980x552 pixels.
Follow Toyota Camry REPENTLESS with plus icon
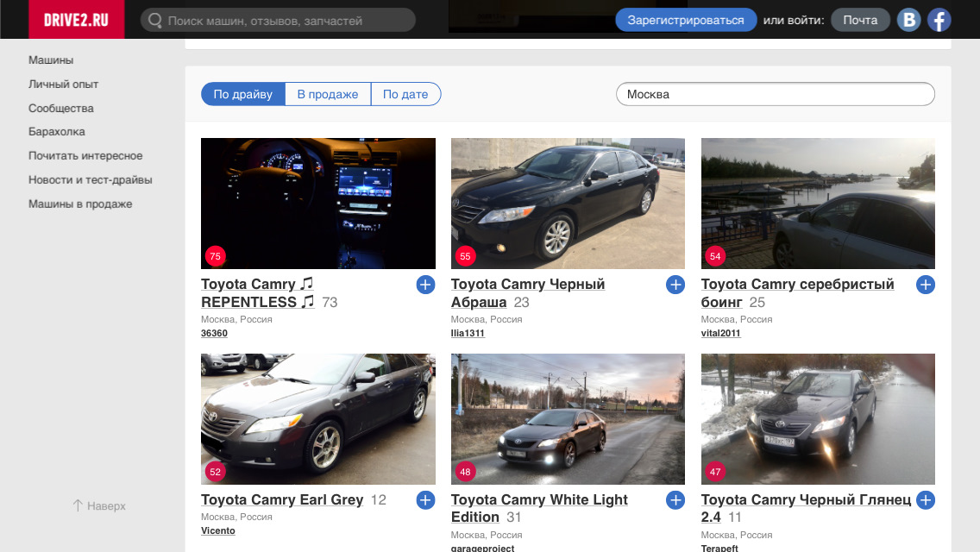point(425,285)
